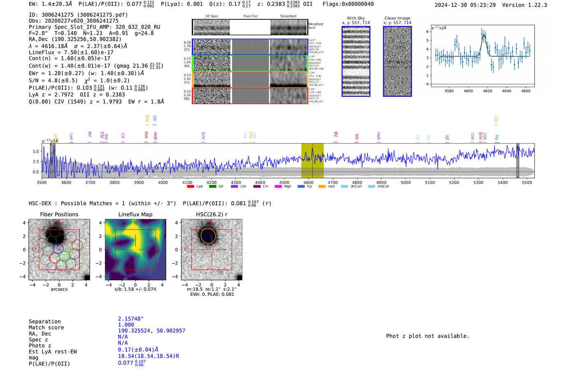
Task: Click the green OII legend swatch
Action: (x=212, y=186)
